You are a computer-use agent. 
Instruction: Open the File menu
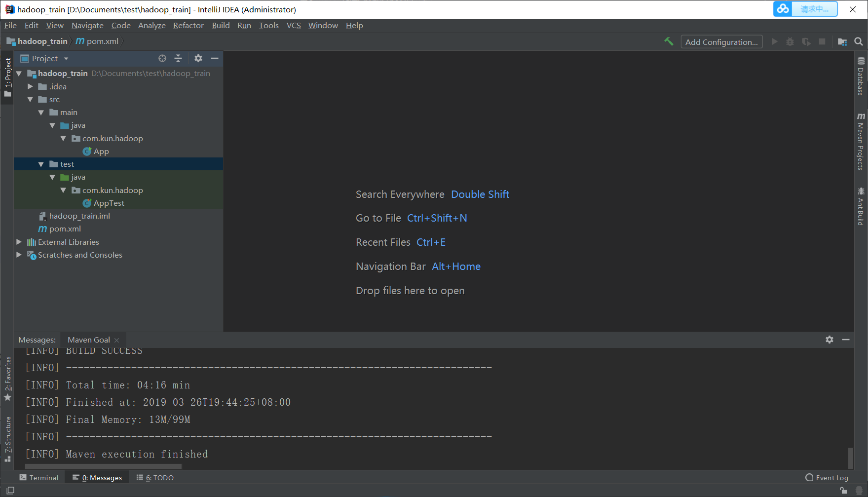click(x=10, y=26)
